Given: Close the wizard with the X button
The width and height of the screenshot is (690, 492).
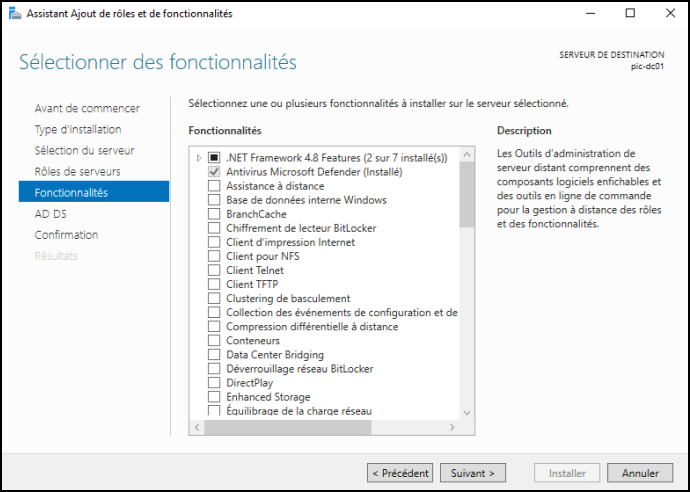Looking at the screenshot, I should pyautogui.click(x=670, y=13).
